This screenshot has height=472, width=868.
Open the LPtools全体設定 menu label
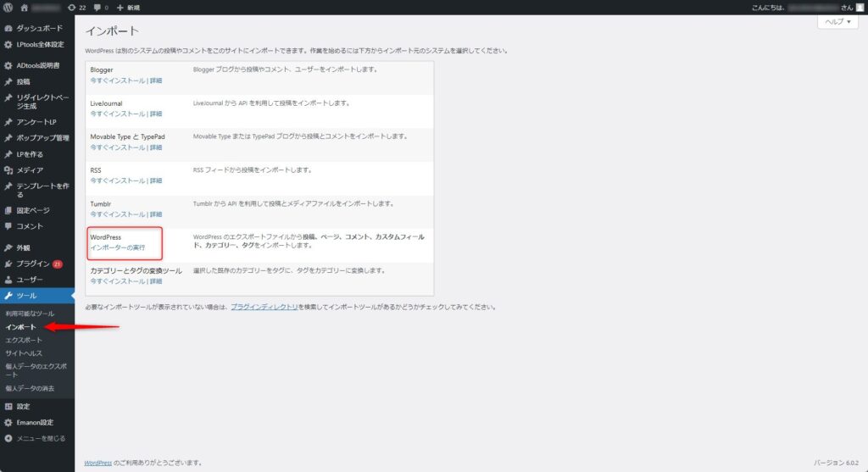(40, 44)
